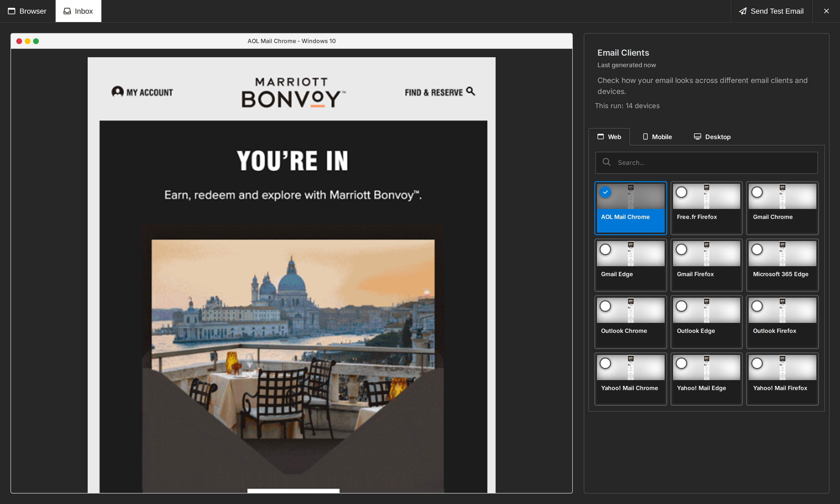This screenshot has width=840, height=504.
Task: Click the Send Test Email button
Action: pyautogui.click(x=771, y=11)
